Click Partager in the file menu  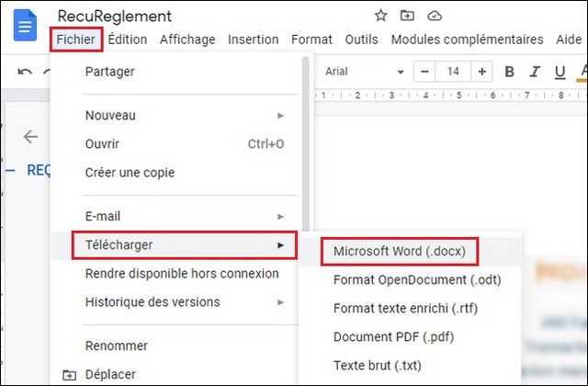point(109,72)
